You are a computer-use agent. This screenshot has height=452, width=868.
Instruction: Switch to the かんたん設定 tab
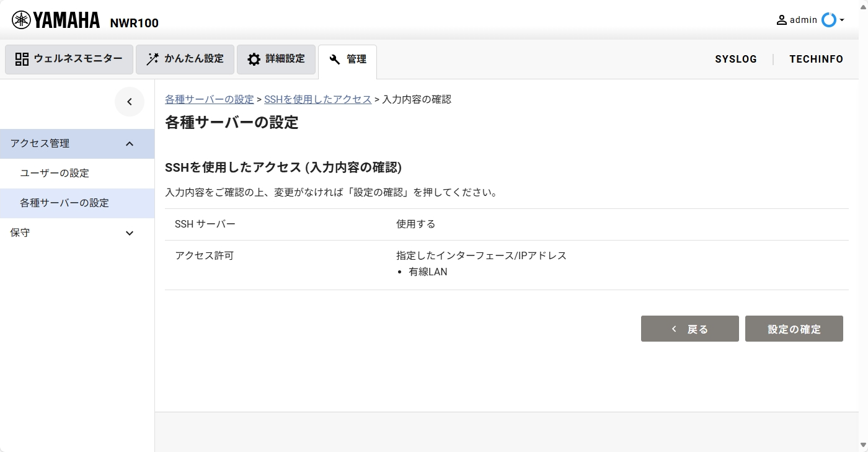click(185, 58)
